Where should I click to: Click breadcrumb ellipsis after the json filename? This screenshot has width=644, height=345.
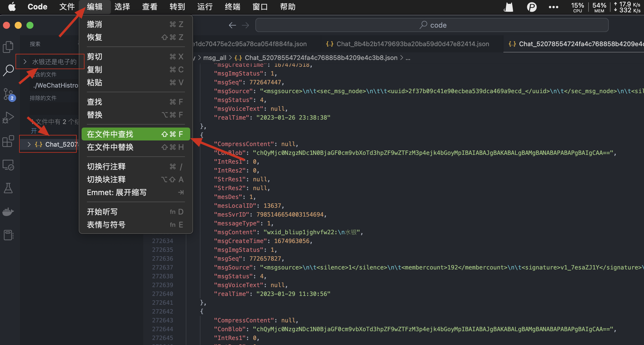[408, 58]
